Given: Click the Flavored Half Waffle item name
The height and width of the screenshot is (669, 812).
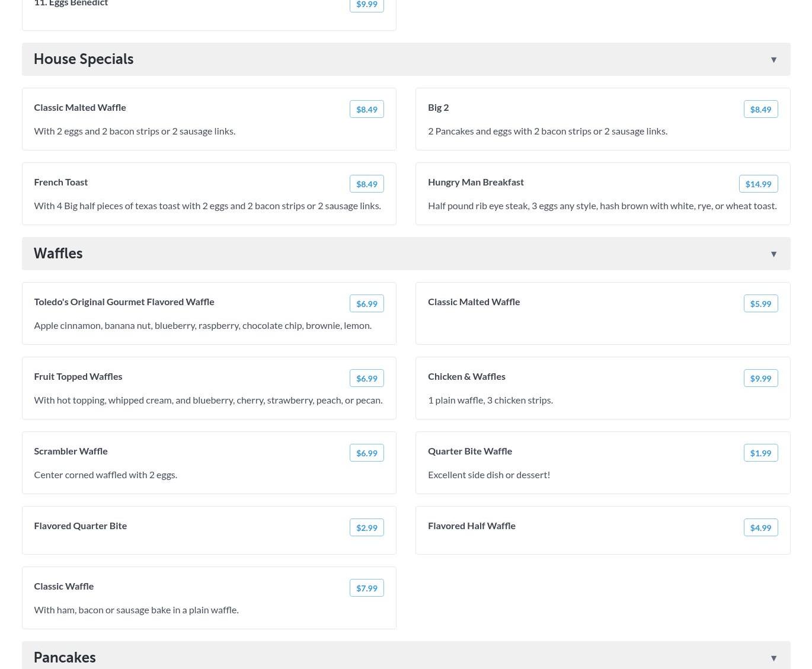Looking at the screenshot, I should 471,526.
